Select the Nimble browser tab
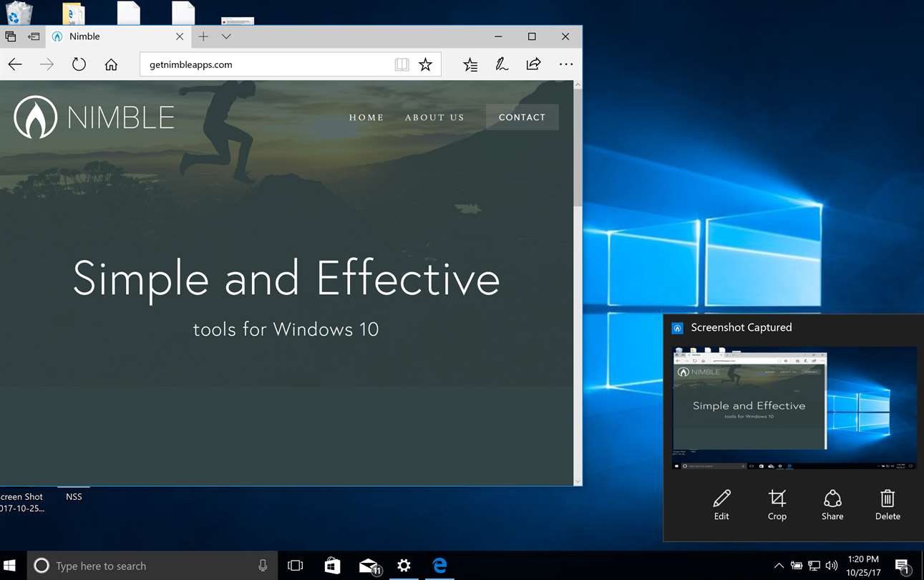The width and height of the screenshot is (924, 580). click(x=119, y=37)
